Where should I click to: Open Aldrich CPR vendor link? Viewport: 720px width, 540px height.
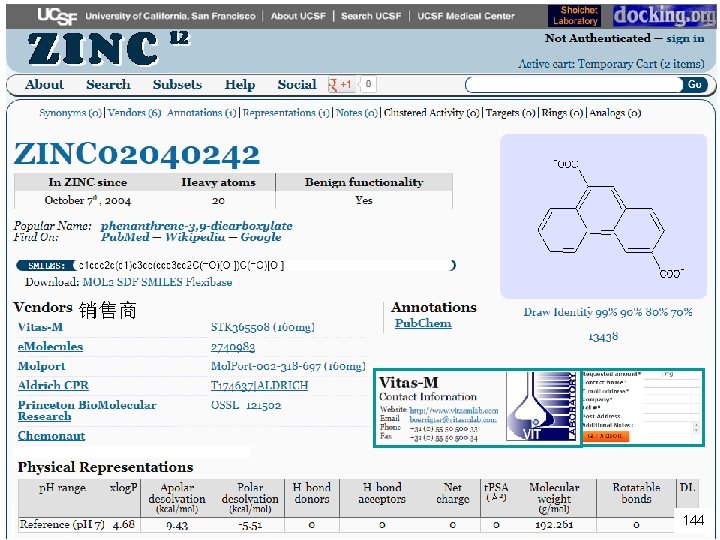53,386
